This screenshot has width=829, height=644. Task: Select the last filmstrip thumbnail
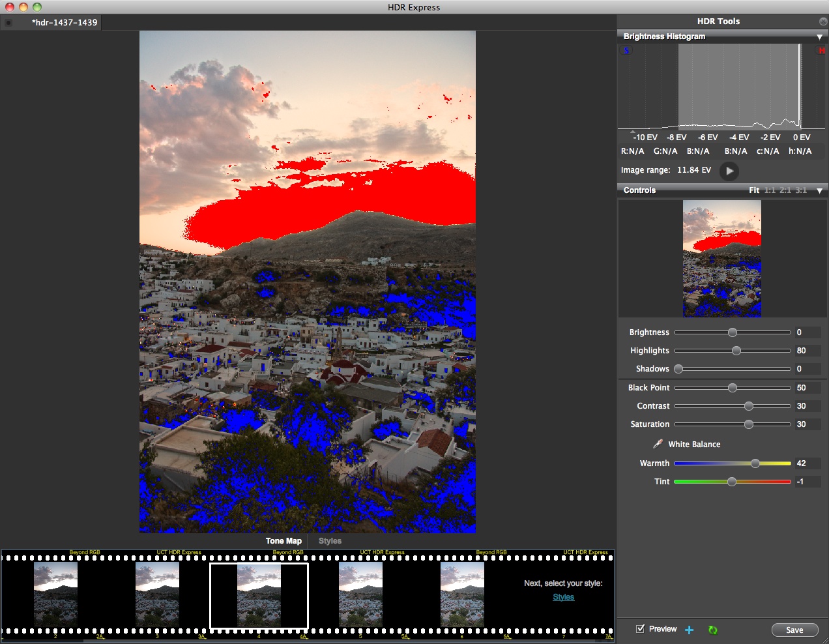point(462,594)
